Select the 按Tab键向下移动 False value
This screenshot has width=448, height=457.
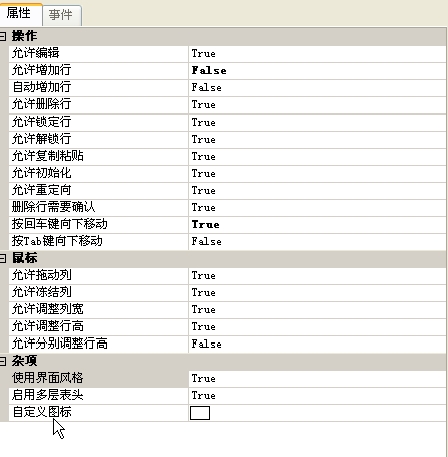(x=206, y=241)
